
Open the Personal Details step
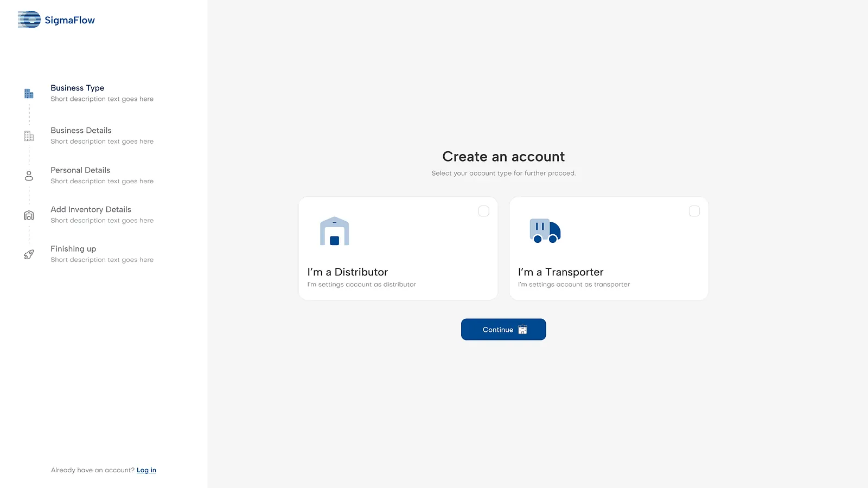(80, 170)
